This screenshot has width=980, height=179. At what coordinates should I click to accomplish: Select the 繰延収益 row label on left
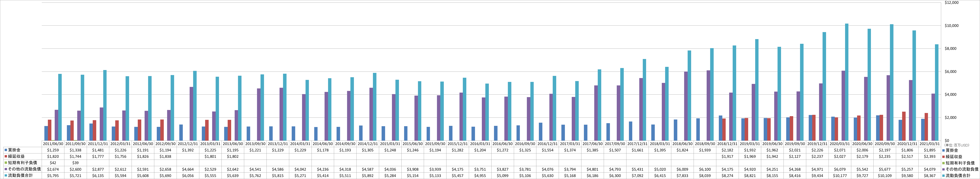(16, 157)
